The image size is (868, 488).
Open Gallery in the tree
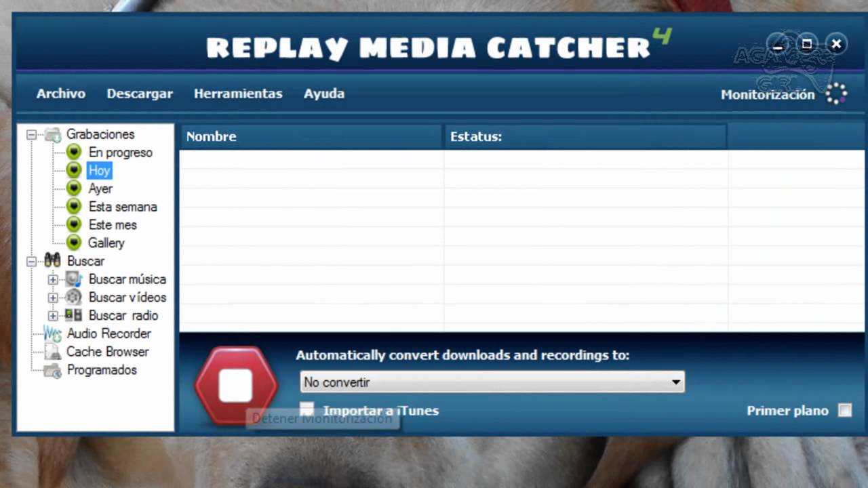(106, 243)
